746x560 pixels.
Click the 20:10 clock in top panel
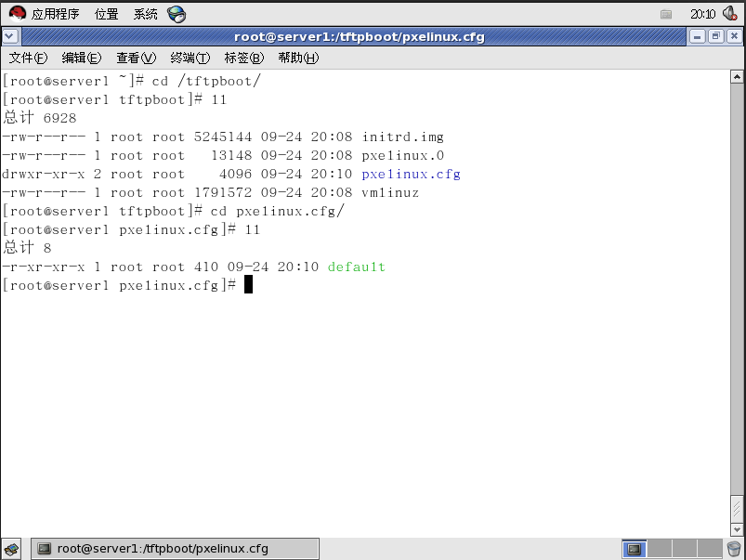point(702,14)
